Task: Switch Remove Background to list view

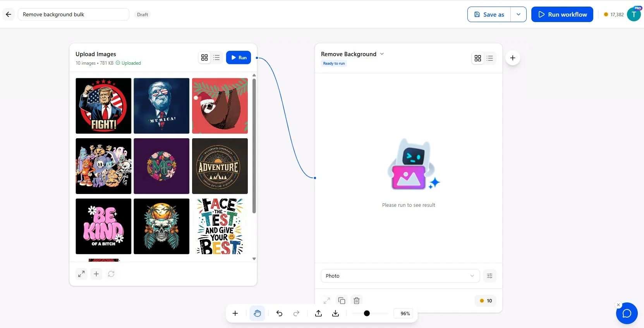Action: 490,58
